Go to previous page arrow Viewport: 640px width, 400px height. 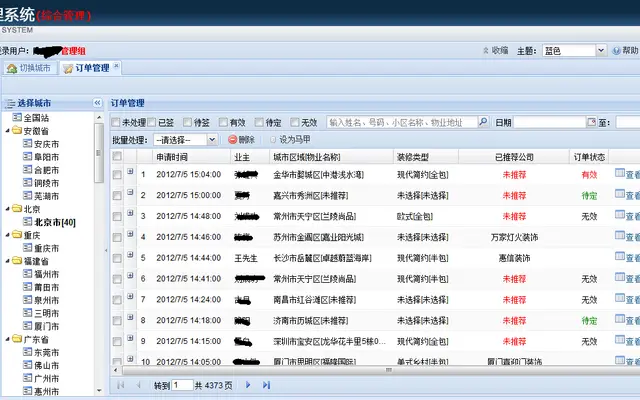coord(138,385)
